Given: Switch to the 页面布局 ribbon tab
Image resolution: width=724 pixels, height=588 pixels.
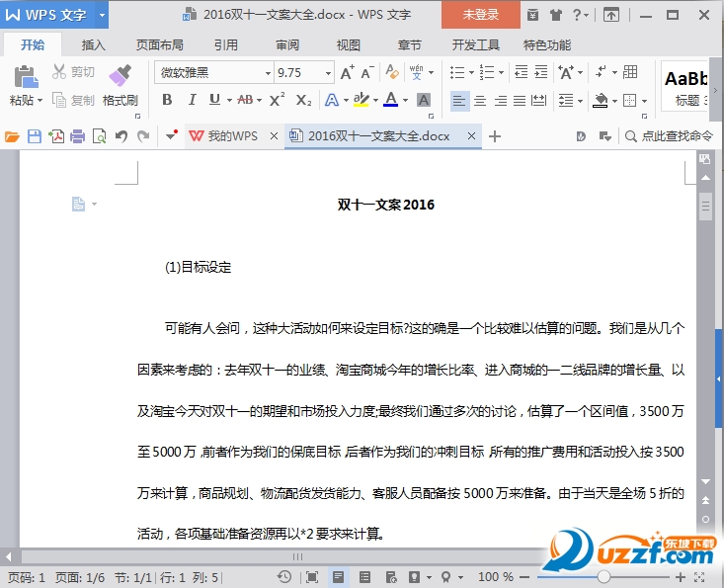Looking at the screenshot, I should click(x=160, y=45).
